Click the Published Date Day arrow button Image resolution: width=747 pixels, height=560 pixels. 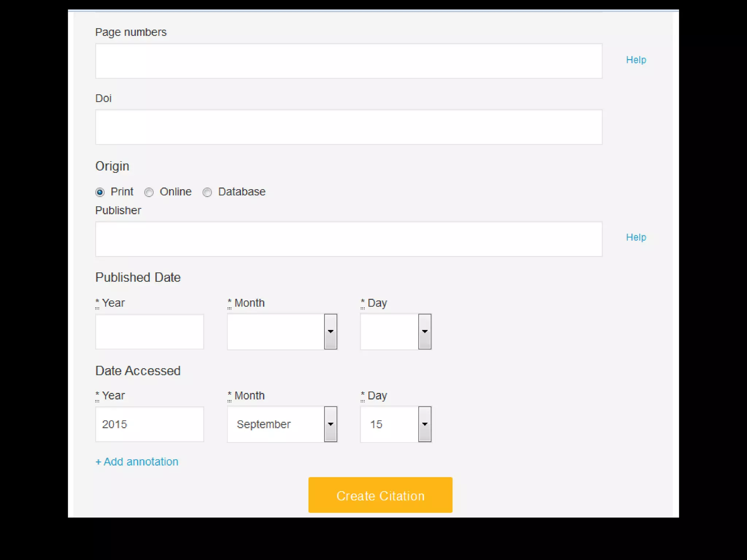(x=425, y=332)
